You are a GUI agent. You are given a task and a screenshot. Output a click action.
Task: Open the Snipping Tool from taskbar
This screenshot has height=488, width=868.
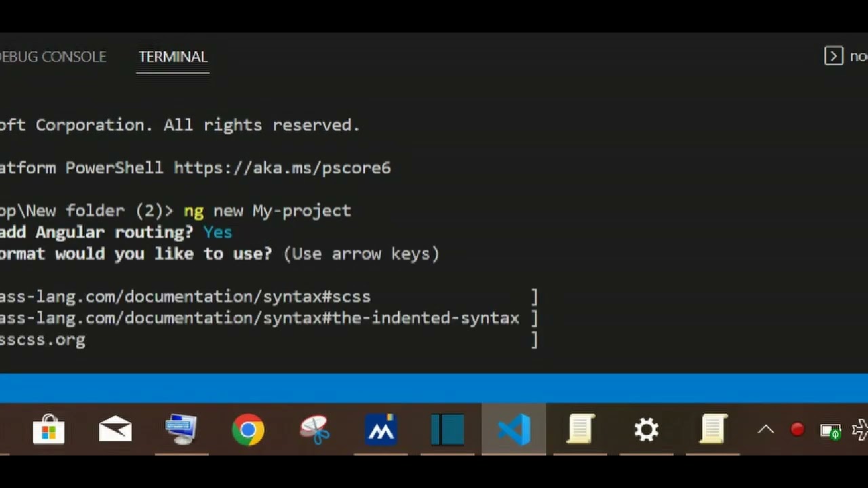pyautogui.click(x=315, y=430)
